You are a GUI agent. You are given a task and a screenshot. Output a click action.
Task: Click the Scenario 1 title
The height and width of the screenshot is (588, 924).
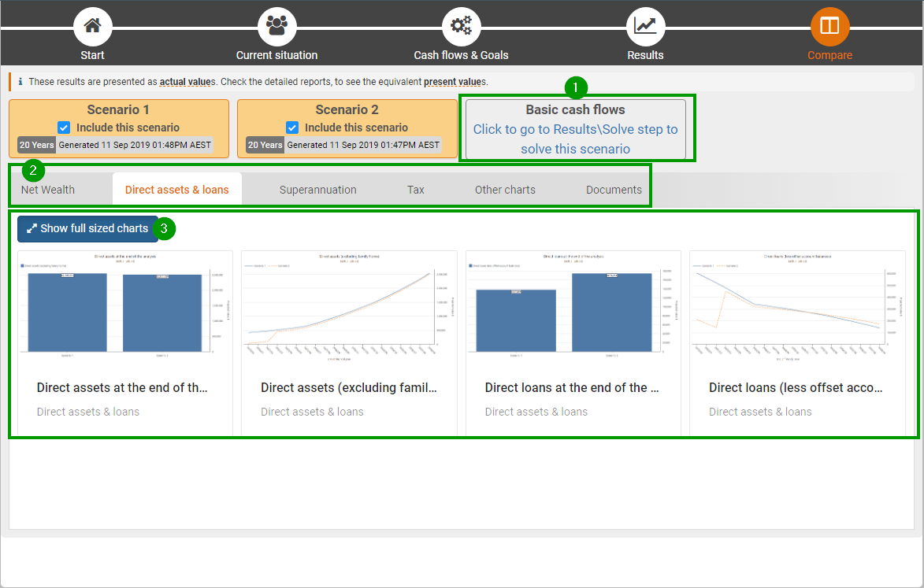click(x=118, y=110)
